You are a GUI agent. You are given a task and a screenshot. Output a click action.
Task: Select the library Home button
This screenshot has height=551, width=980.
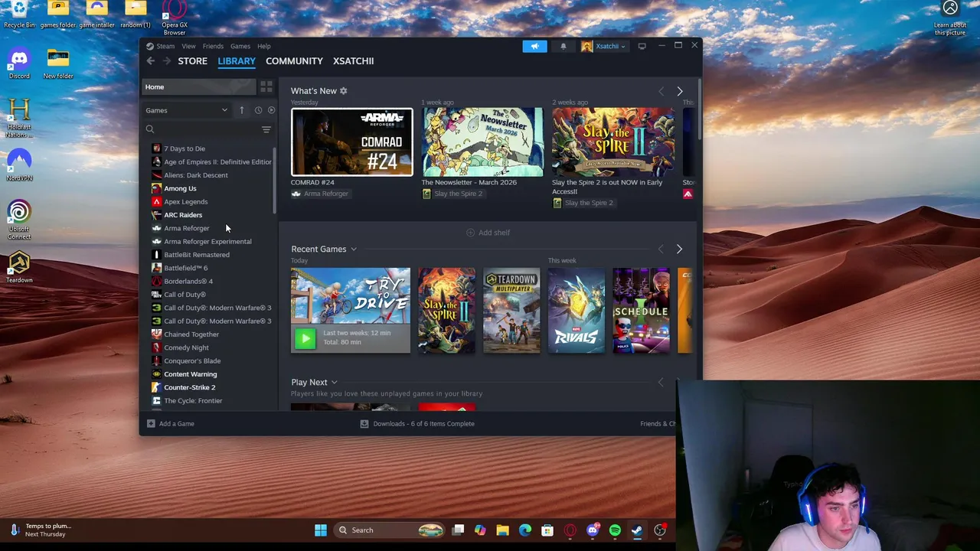(x=199, y=86)
